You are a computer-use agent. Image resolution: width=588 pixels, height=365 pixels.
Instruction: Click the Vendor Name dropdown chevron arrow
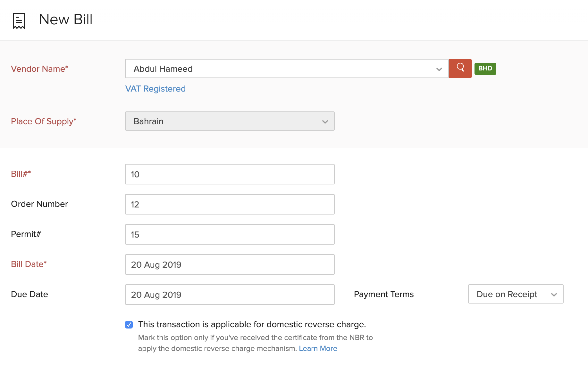(439, 69)
